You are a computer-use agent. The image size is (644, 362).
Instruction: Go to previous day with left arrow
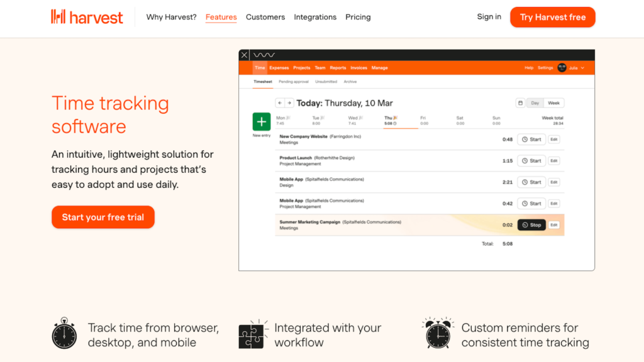280,103
